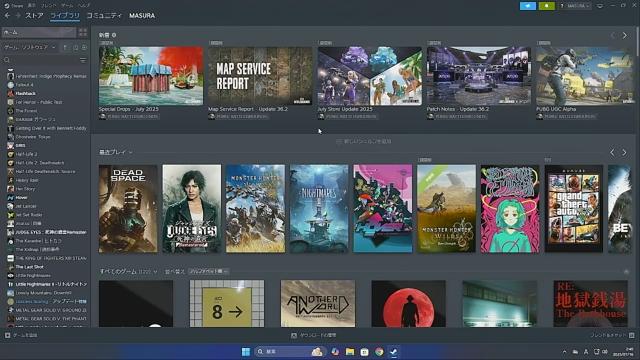
Task: Click the Dead Space cover
Action: tap(128, 209)
